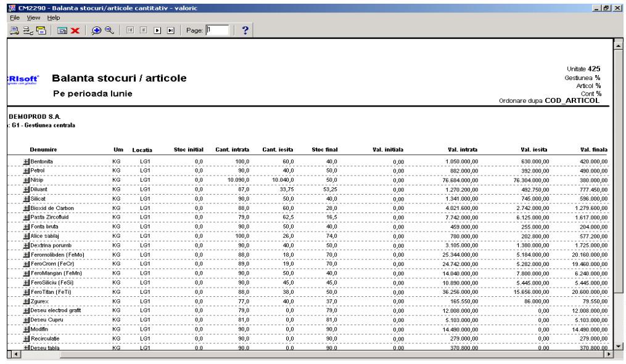The height and width of the screenshot is (364, 626).
Task: Expand the FeroTitan (FeTi) row
Action: click(27, 292)
